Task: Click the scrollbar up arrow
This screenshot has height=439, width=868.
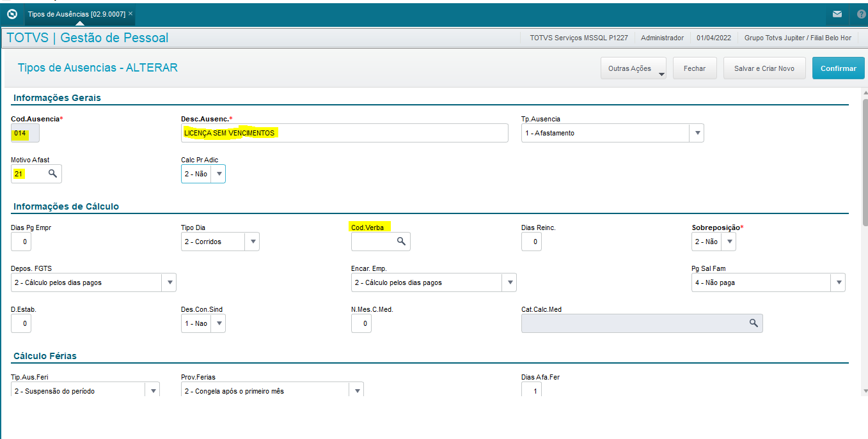Action: (865, 93)
